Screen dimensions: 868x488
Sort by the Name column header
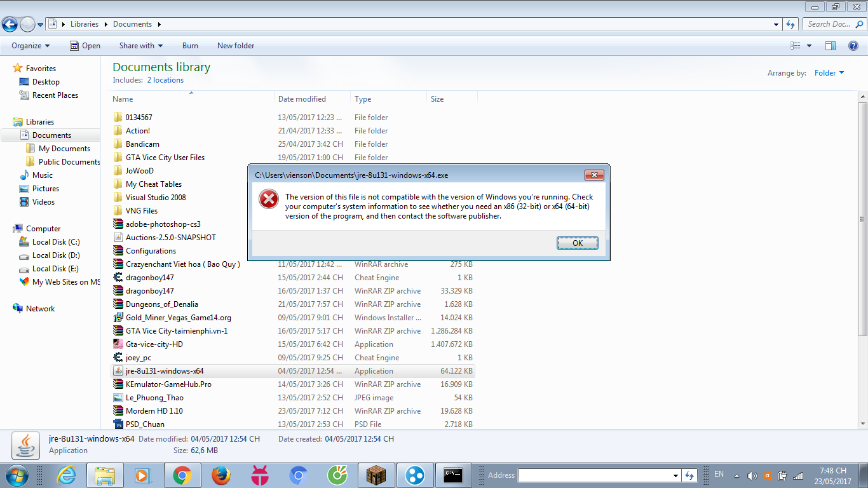pos(192,99)
